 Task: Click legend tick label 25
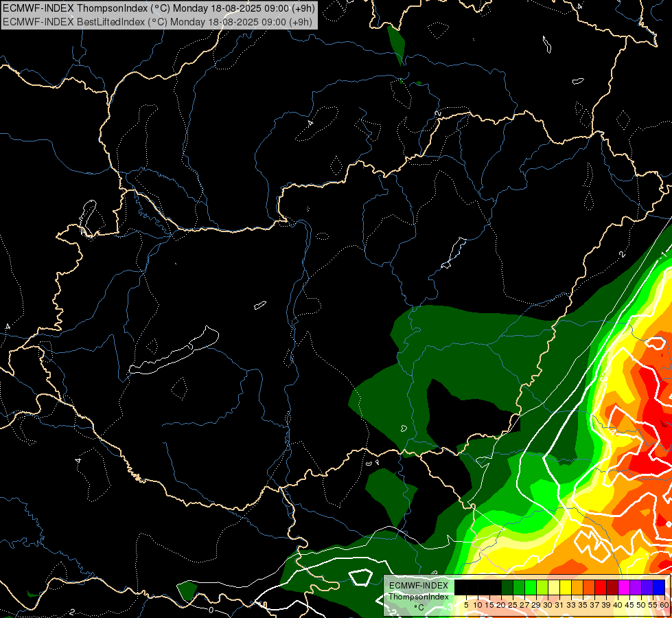[x=513, y=605]
